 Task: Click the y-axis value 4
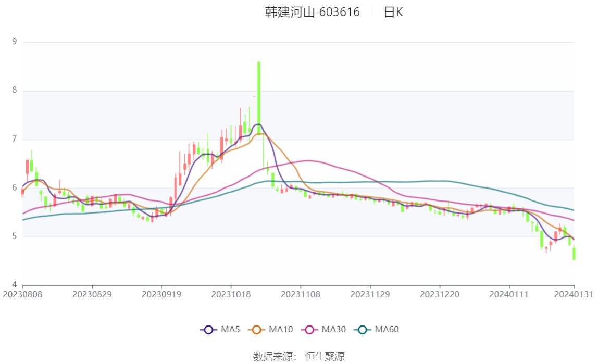[x=15, y=285]
